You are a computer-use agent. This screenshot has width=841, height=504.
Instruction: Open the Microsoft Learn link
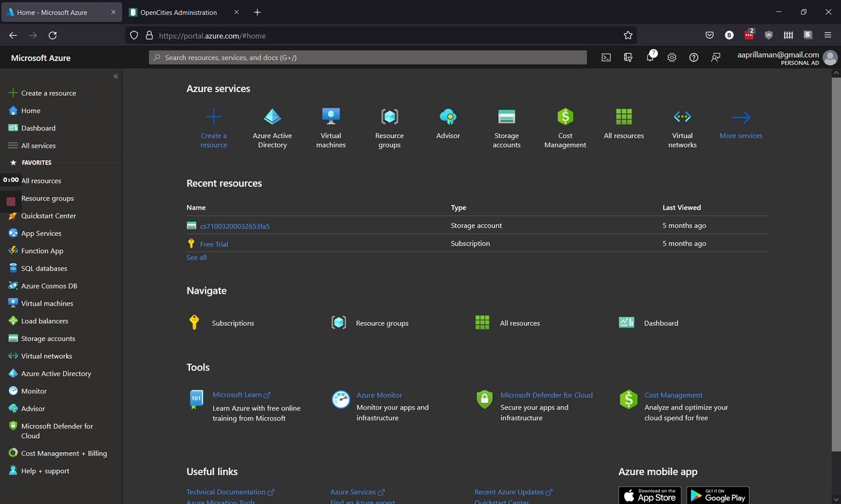[x=241, y=395]
